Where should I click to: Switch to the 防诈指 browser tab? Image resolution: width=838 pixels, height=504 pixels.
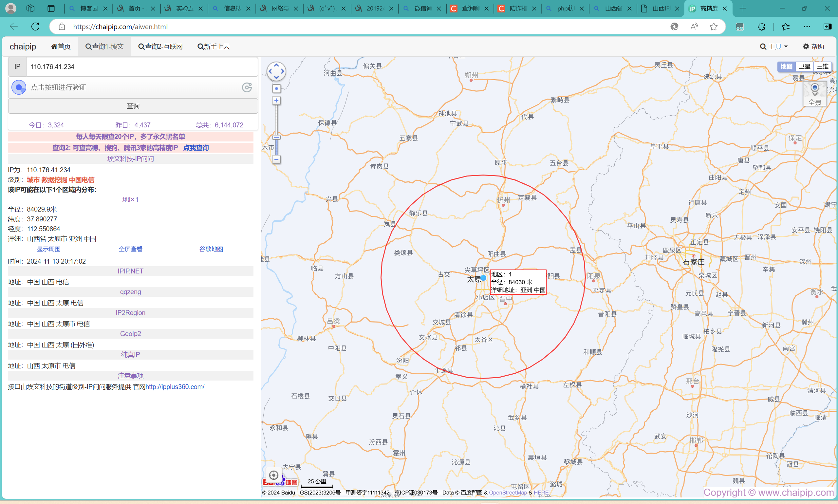tap(518, 9)
